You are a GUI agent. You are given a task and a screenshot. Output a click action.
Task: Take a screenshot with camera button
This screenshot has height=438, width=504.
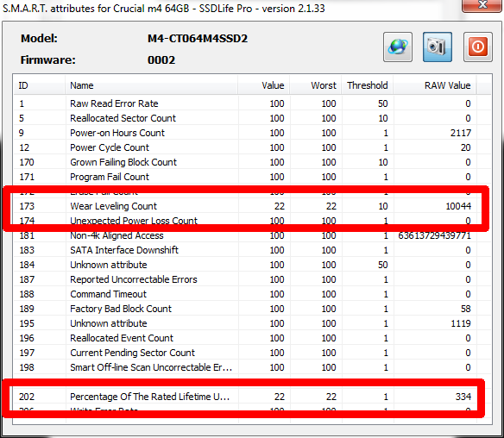tap(438, 47)
